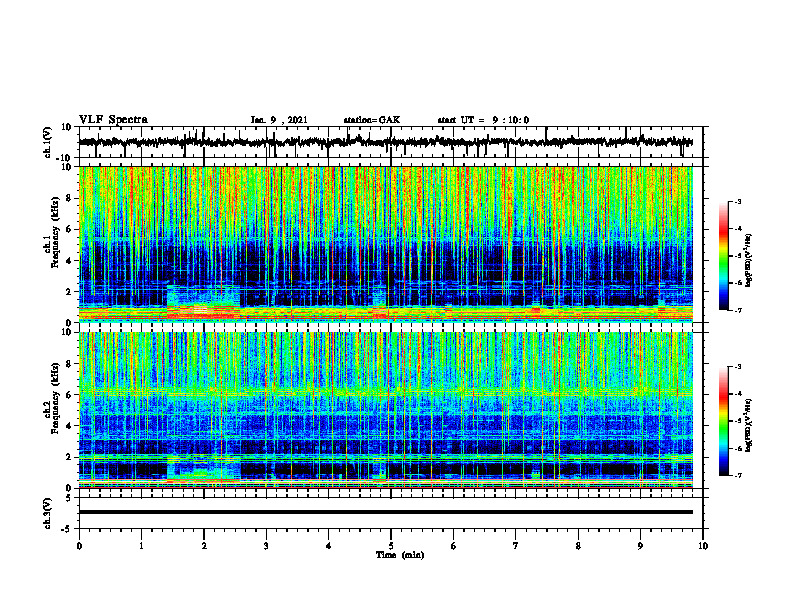Click the "Time (min)" x-axis label
792x612 pixels.
[x=400, y=555]
